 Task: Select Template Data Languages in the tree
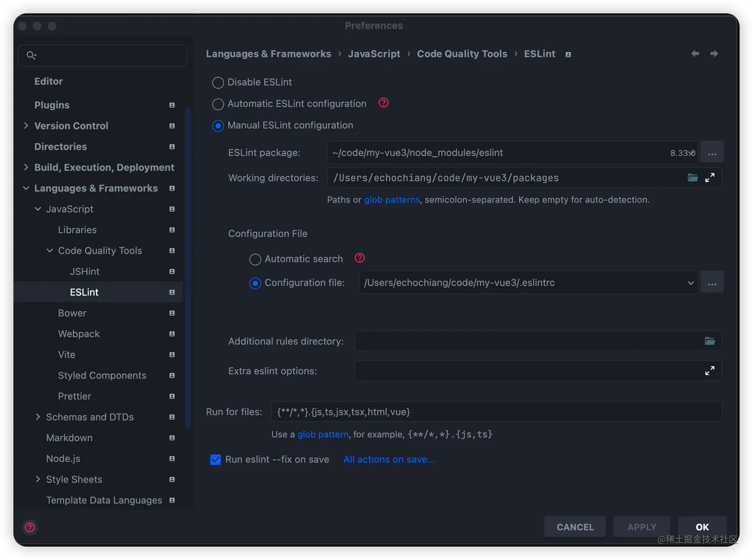104,500
